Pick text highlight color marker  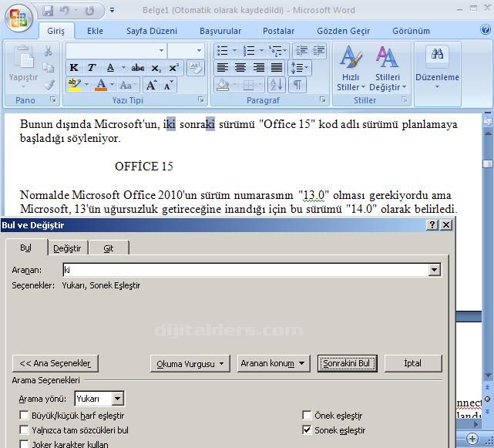click(x=74, y=85)
